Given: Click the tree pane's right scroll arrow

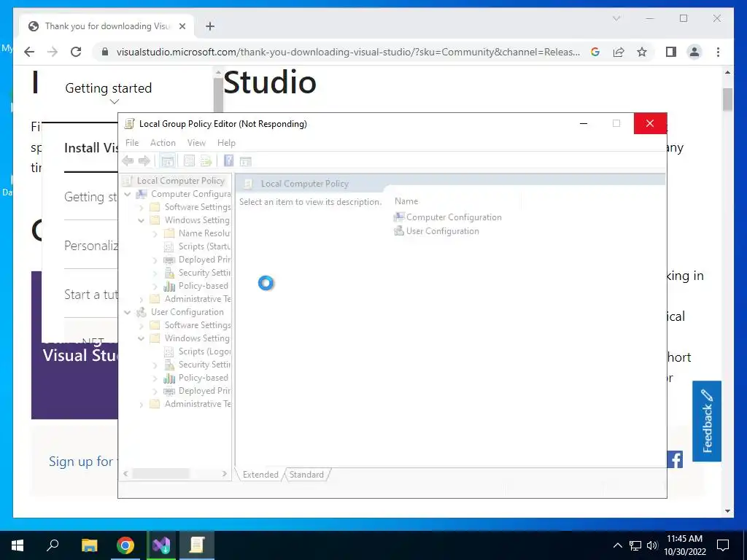Looking at the screenshot, I should [x=225, y=474].
